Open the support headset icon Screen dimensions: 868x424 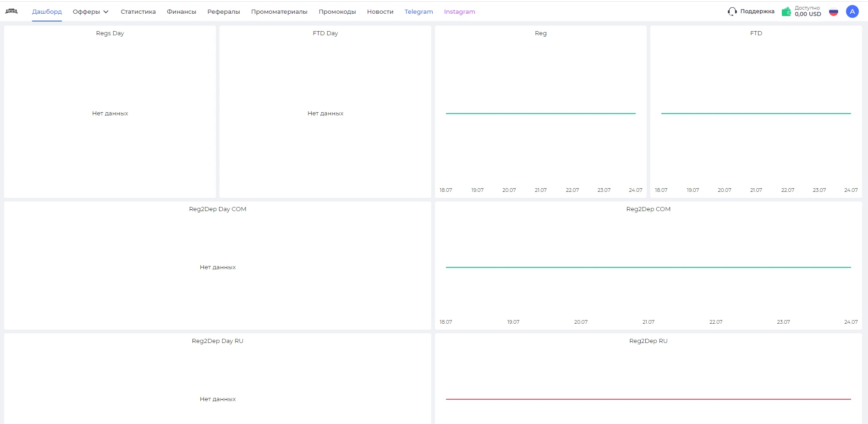732,11
